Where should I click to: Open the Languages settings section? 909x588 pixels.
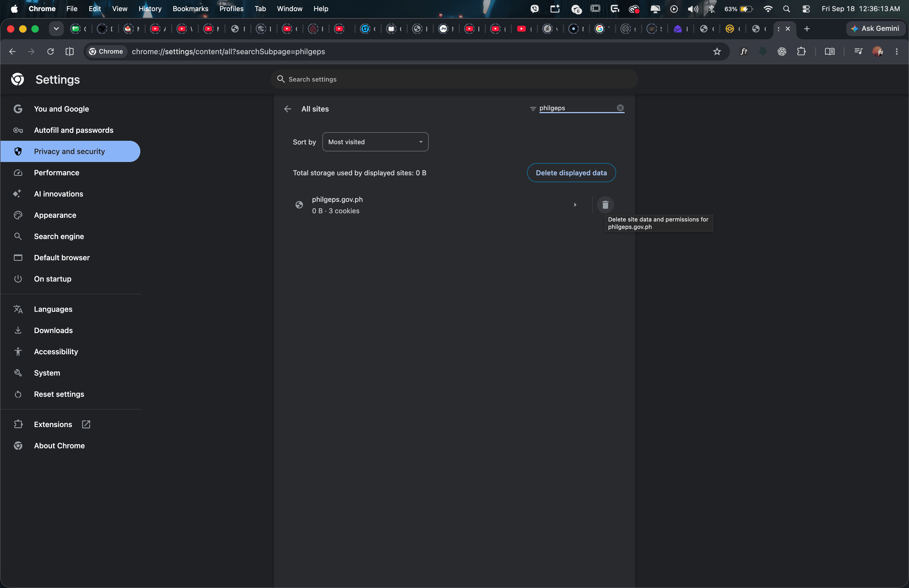[53, 309]
